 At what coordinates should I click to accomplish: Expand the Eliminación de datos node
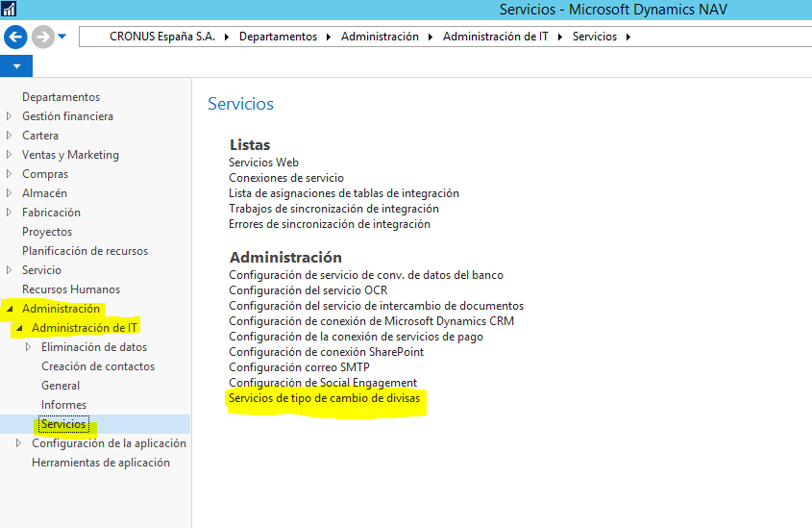(x=29, y=346)
